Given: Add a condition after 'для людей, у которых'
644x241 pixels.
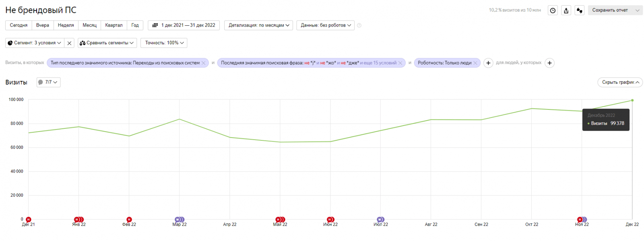Looking at the screenshot, I should tap(549, 63).
